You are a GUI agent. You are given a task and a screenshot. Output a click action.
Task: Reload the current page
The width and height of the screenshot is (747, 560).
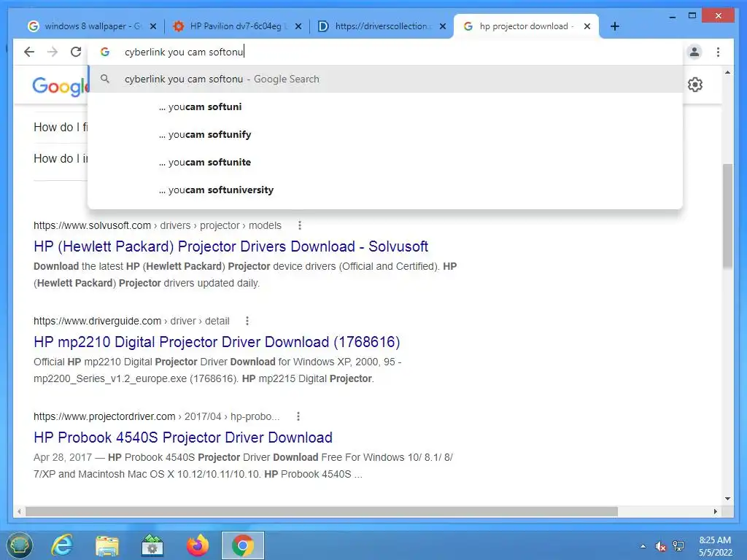point(76,52)
